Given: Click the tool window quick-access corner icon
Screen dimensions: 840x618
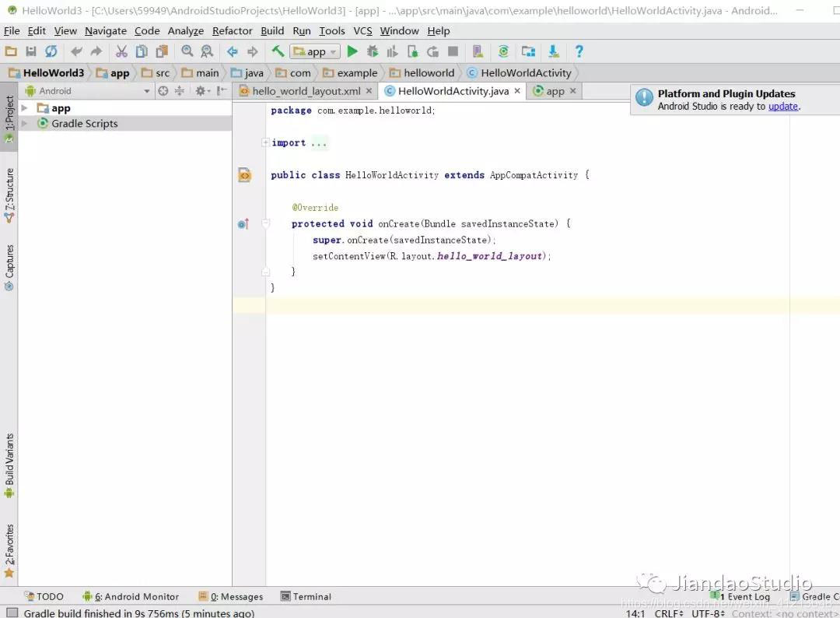Looking at the screenshot, I should point(12,613).
